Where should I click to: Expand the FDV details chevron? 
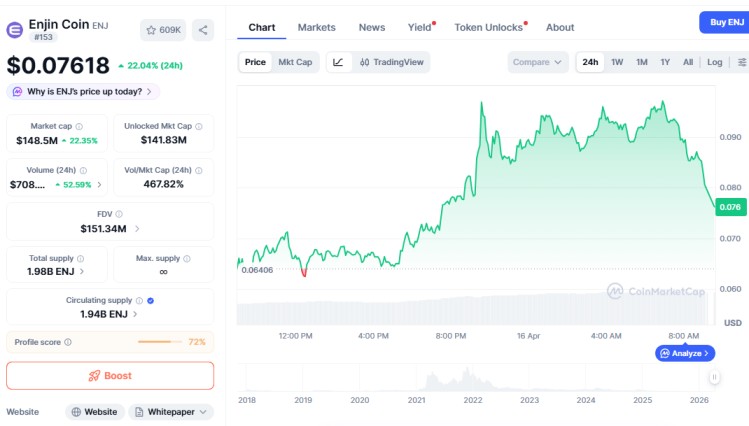coord(137,229)
